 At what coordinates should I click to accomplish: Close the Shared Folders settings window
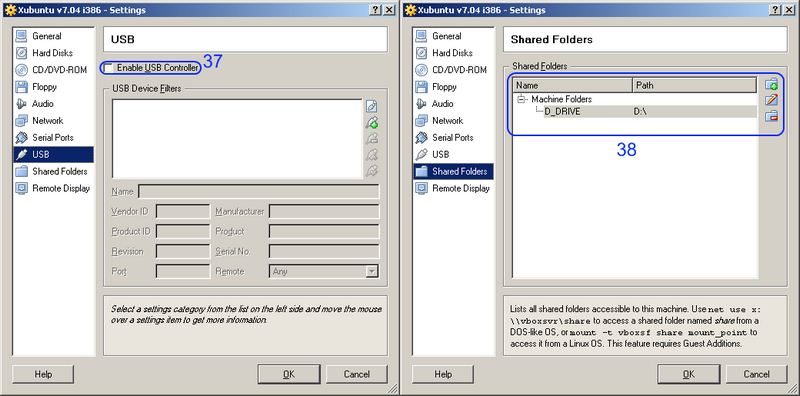point(789,10)
